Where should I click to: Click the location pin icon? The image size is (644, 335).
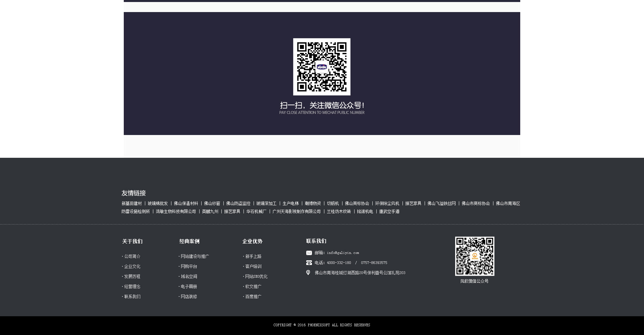coord(308,273)
